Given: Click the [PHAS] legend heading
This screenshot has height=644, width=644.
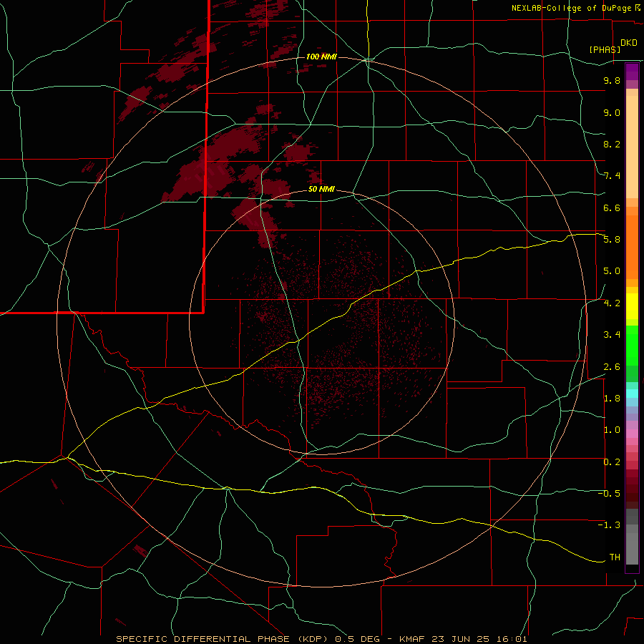Looking at the screenshot, I should (x=605, y=49).
